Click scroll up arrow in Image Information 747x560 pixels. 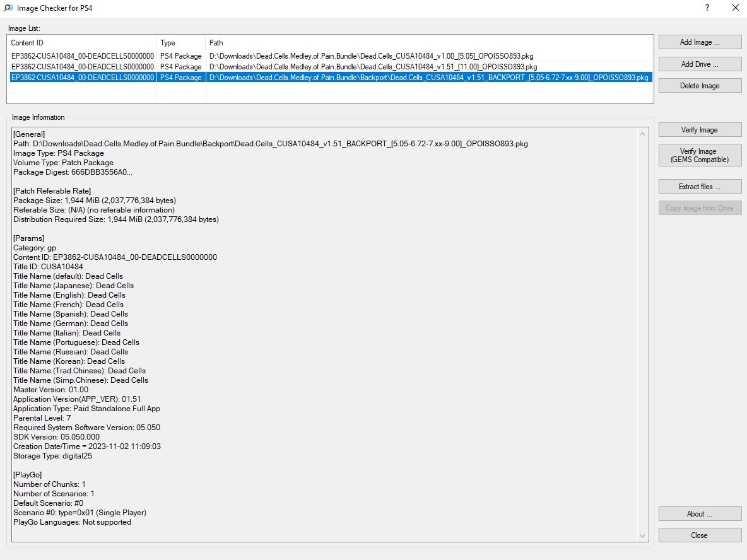(643, 134)
